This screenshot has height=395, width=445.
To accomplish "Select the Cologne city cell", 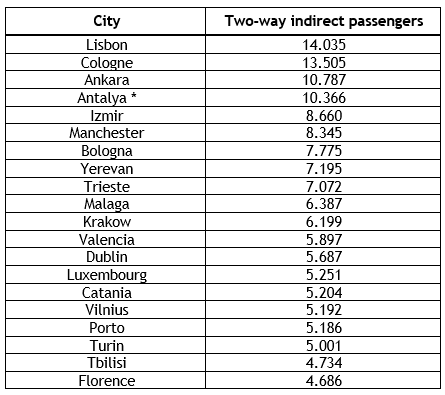I will pos(107,63).
